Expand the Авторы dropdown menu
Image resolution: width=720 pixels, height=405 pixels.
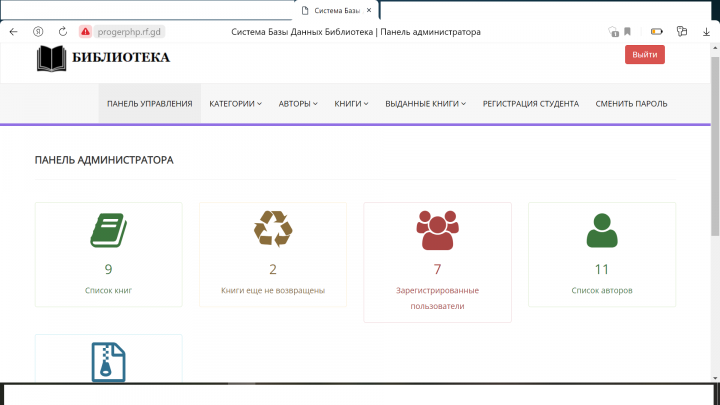pos(298,104)
